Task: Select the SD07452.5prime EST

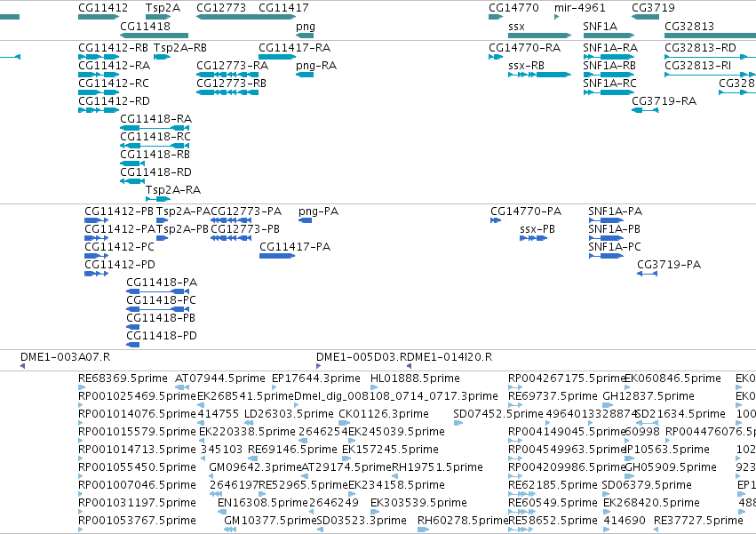Action: click(498, 414)
